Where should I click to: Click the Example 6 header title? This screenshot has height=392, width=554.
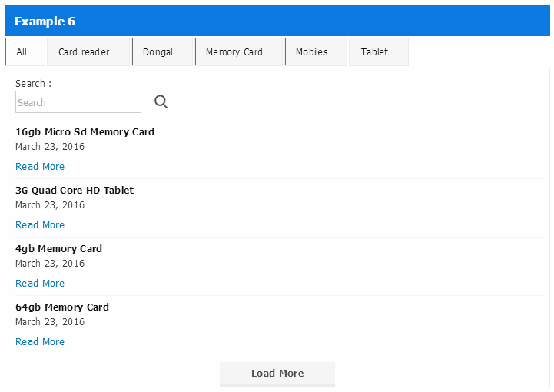pyautogui.click(x=45, y=22)
